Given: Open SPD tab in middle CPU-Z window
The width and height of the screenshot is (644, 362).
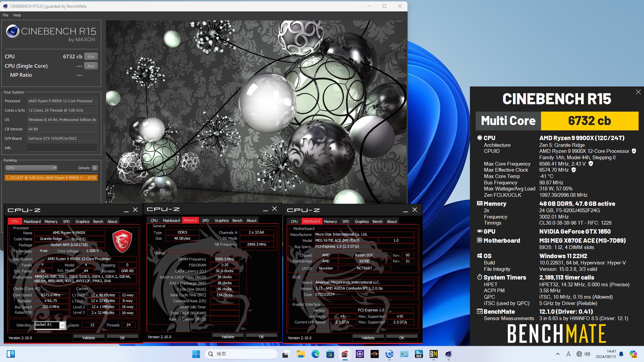Looking at the screenshot, I should click(x=206, y=221).
